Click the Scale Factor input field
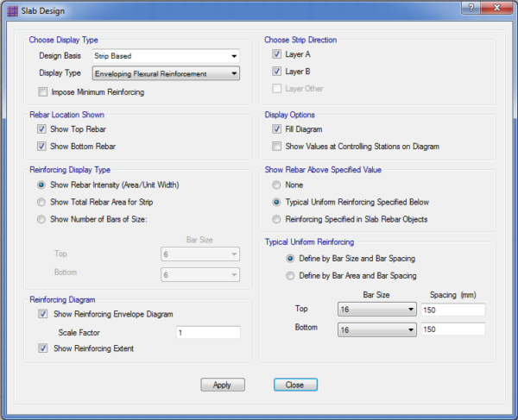Viewport: 518px width, 420px height. (x=207, y=332)
